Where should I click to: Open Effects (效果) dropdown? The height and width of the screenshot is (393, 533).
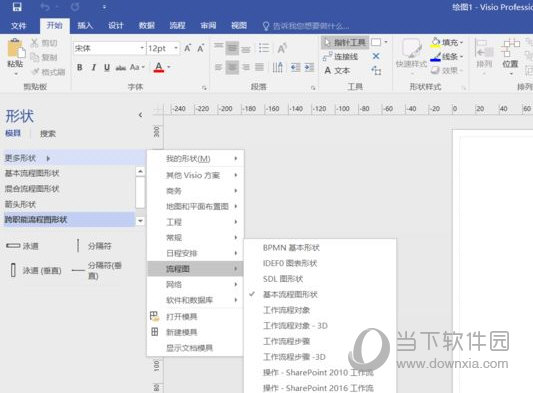(x=446, y=70)
